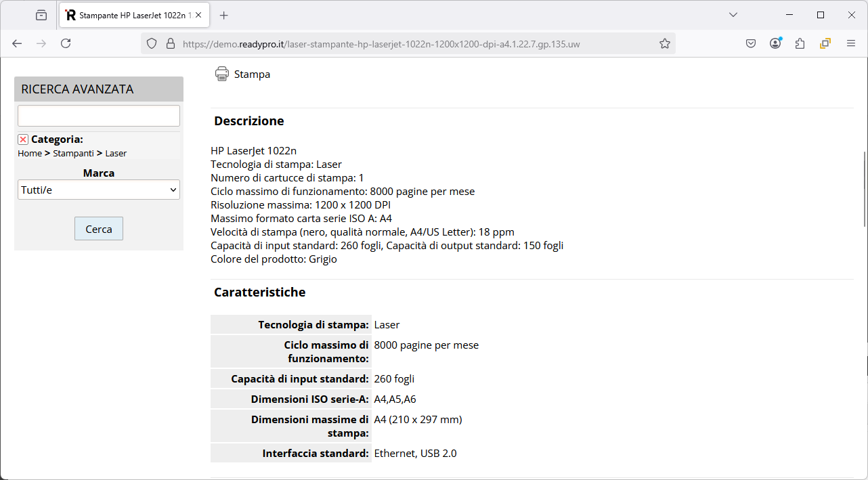Screen dimensions: 868x480
Task: Click the RICERCA AVANZATA panel title
Action: 77,89
